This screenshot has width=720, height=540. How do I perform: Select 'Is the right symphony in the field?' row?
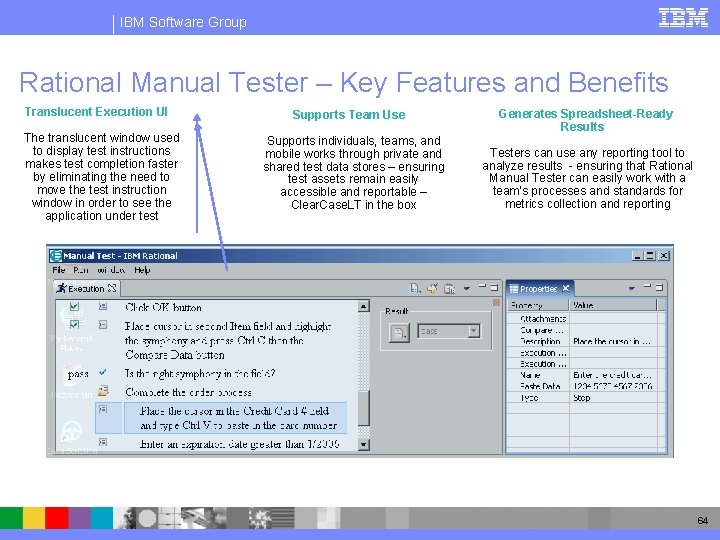200,373
